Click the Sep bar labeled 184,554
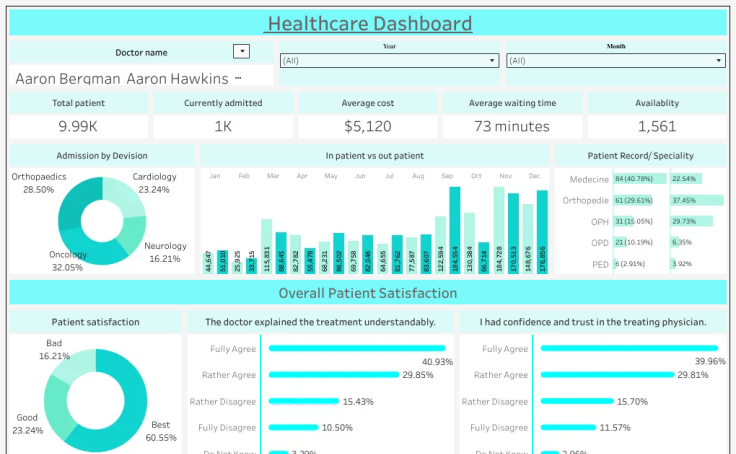 coord(454,230)
